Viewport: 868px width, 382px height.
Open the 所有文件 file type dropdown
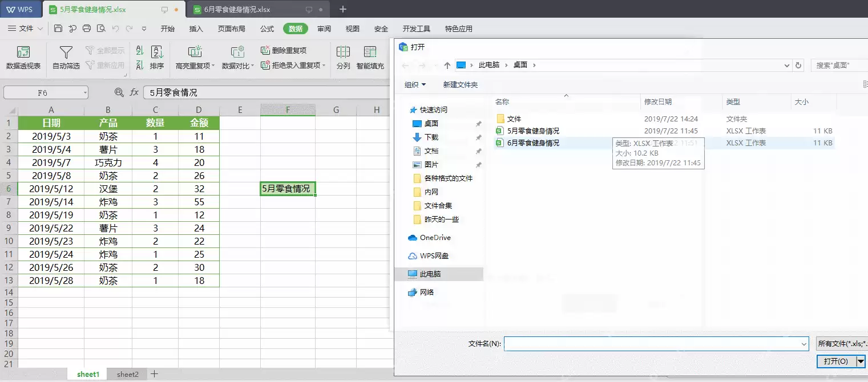[842, 344]
